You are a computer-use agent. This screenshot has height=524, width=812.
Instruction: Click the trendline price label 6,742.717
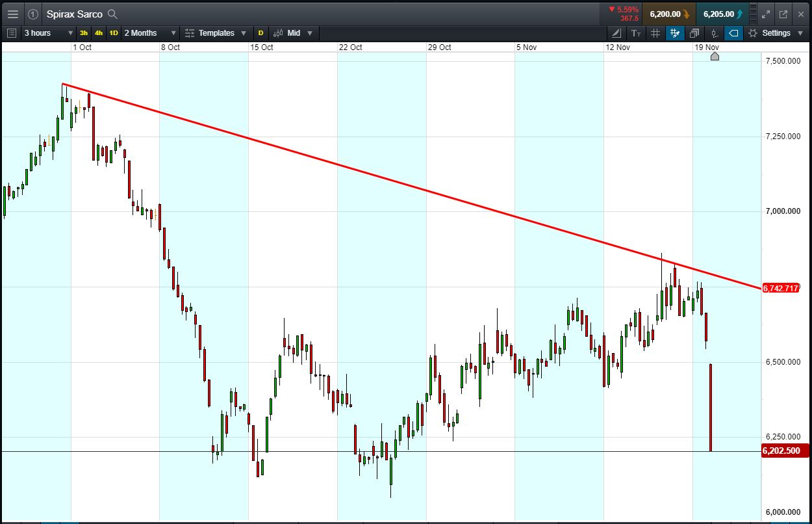[781, 288]
